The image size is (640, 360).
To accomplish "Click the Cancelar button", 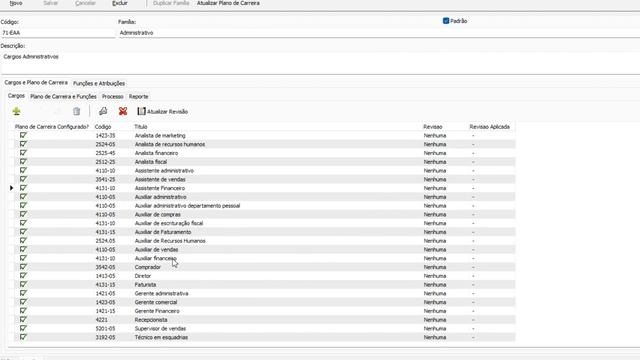I will pyautogui.click(x=85, y=3).
